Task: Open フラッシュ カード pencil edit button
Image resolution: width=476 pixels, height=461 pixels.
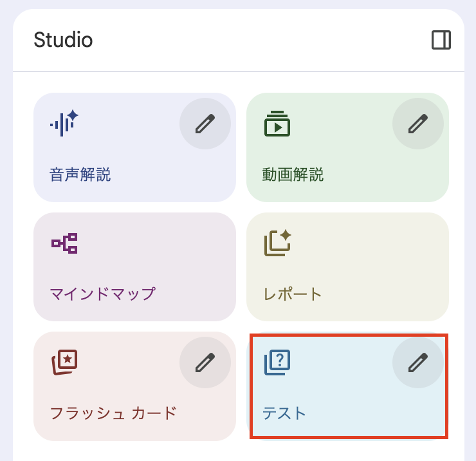Action: coord(205,362)
